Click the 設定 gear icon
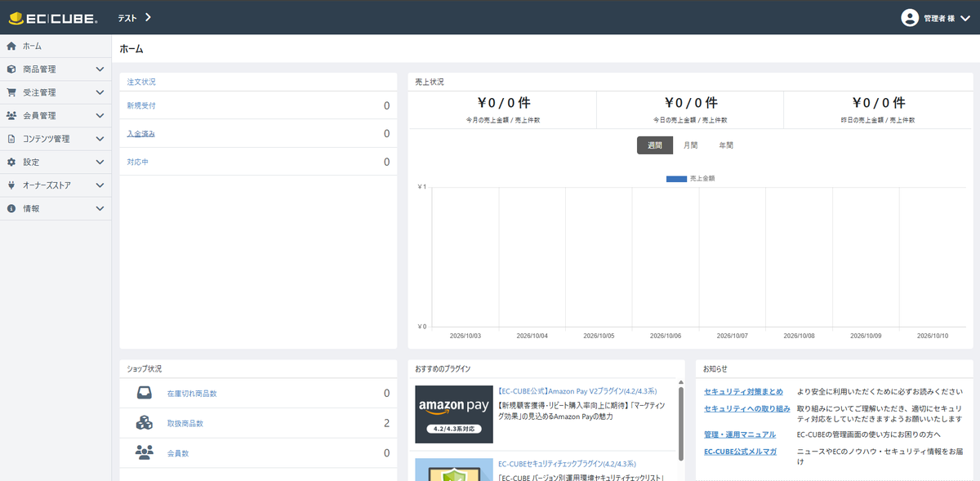980x481 pixels. pyautogui.click(x=11, y=163)
